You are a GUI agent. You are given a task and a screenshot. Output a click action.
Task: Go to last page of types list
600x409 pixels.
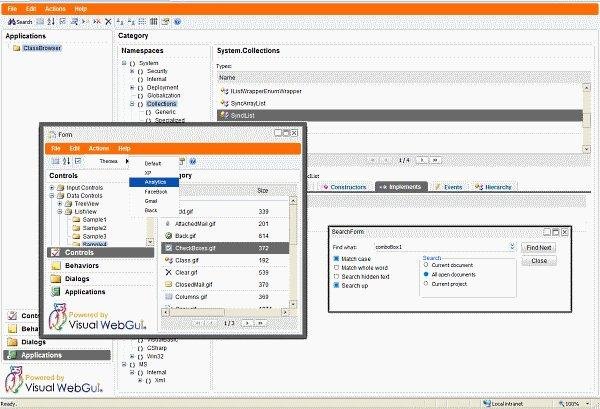click(x=435, y=160)
